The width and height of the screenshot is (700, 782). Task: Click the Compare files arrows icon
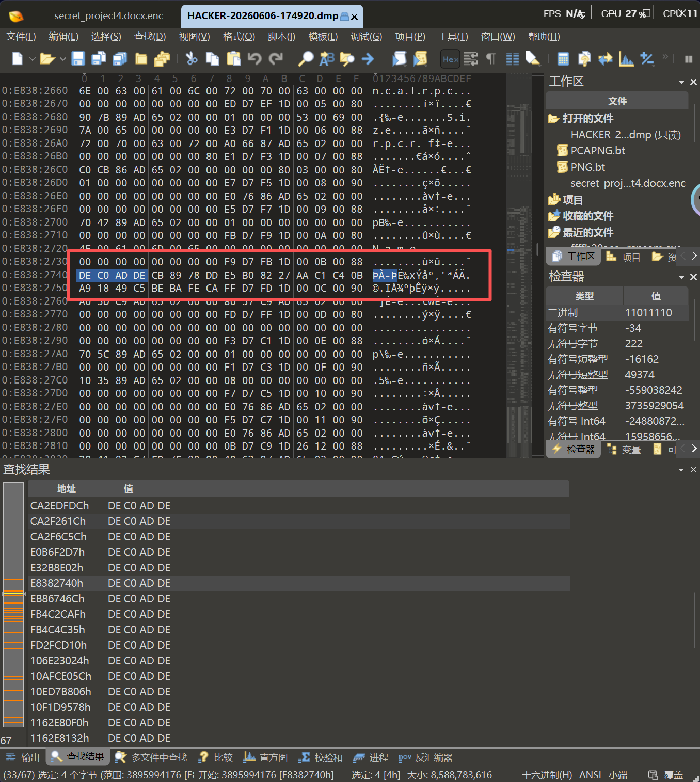tap(605, 59)
